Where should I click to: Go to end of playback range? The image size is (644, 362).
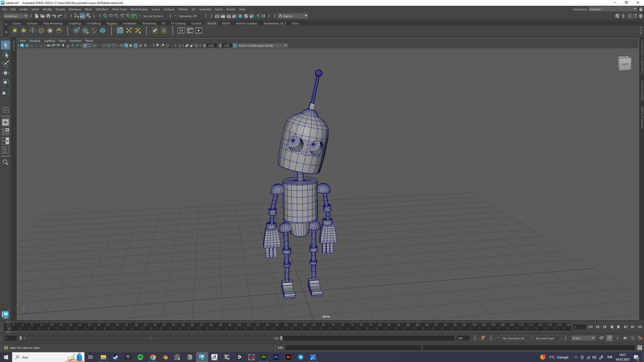point(640,327)
